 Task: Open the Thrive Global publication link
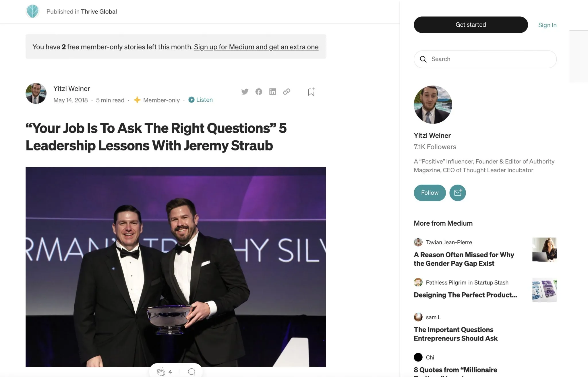(99, 11)
